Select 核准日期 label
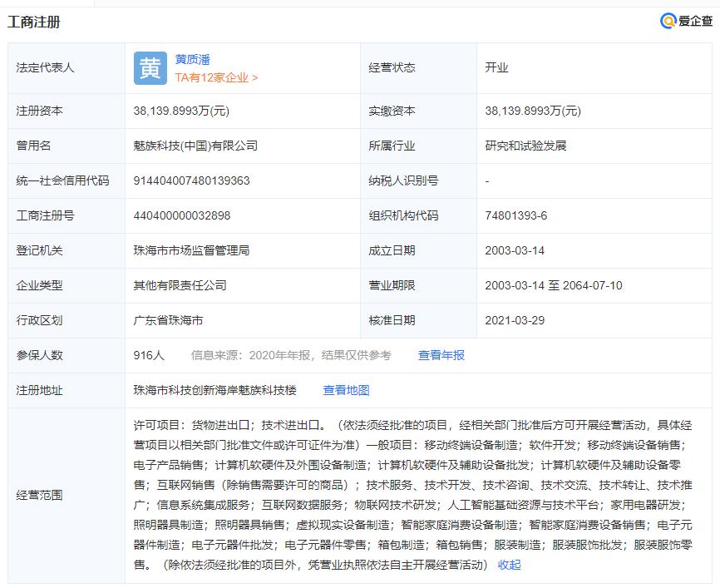720x588 pixels. click(392, 320)
